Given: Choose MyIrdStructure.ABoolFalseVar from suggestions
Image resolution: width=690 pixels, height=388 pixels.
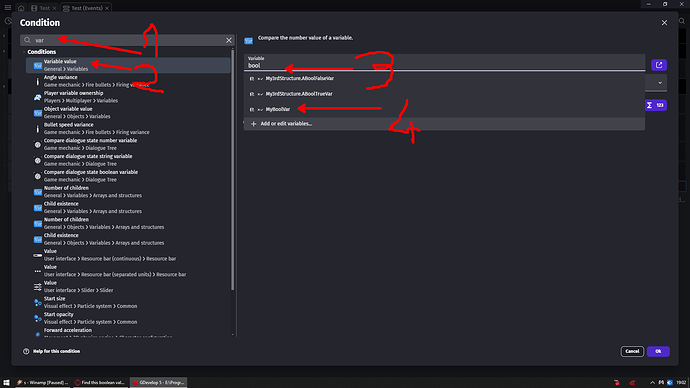Looking at the screenshot, I should coord(444,79).
